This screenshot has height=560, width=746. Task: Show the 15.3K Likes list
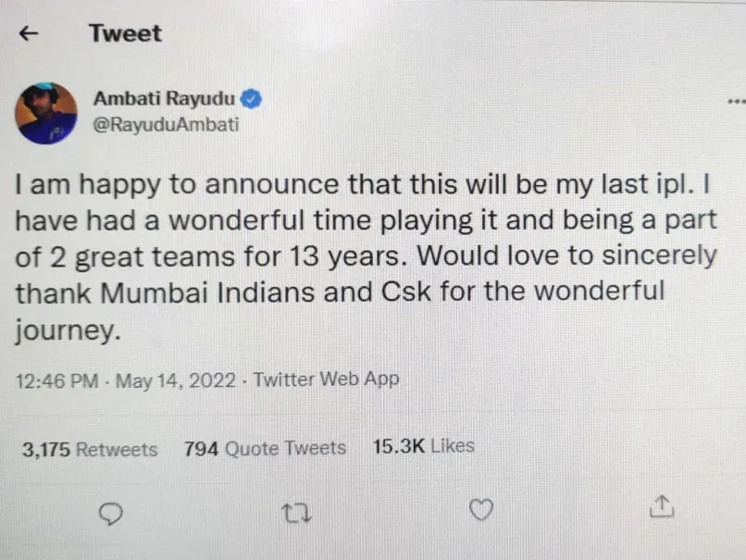coord(423,446)
